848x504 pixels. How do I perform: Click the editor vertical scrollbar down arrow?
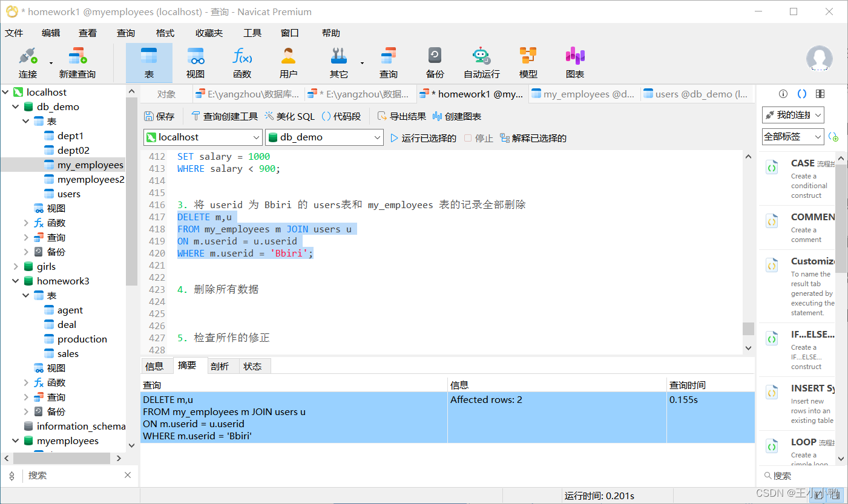pyautogui.click(x=749, y=348)
